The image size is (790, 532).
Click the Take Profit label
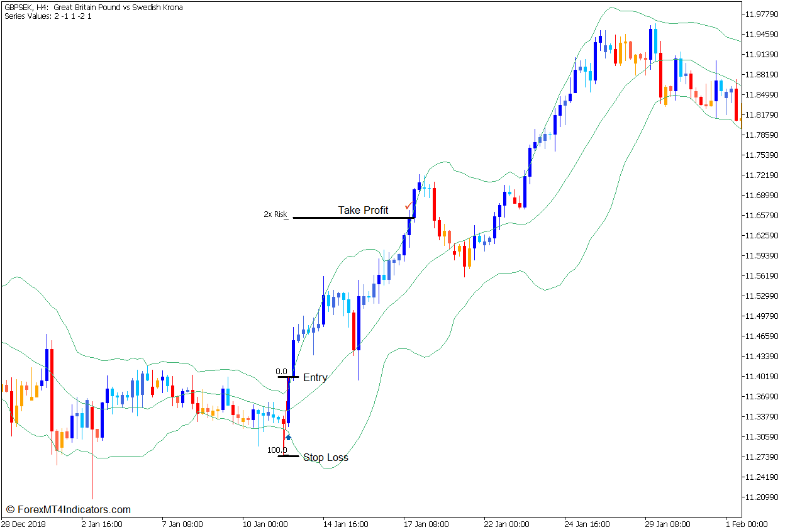pyautogui.click(x=364, y=211)
